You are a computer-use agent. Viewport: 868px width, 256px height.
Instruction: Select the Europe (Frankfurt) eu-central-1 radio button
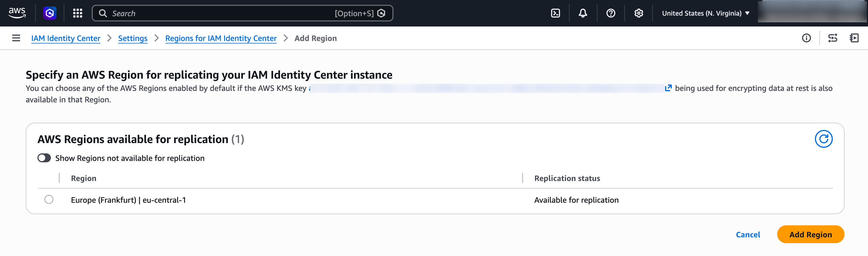49,199
